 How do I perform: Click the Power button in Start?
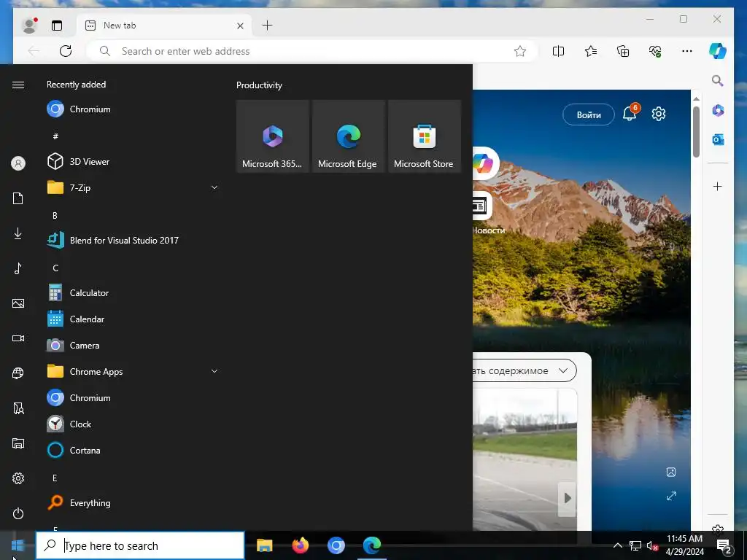click(x=18, y=513)
